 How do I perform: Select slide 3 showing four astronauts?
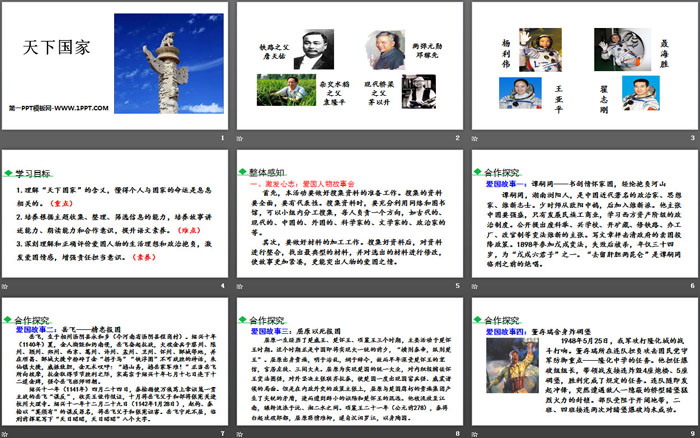pyautogui.click(x=585, y=66)
